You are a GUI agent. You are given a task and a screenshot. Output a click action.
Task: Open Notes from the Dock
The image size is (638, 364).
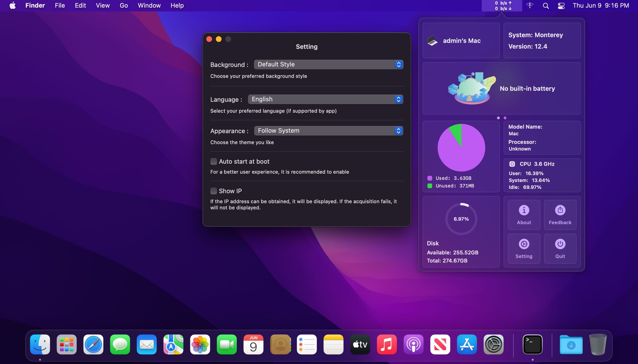[x=334, y=344]
